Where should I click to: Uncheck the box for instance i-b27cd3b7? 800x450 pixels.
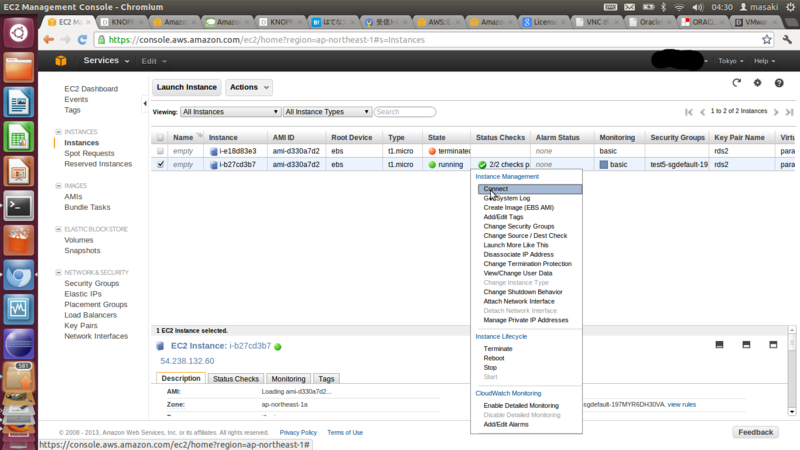161,164
